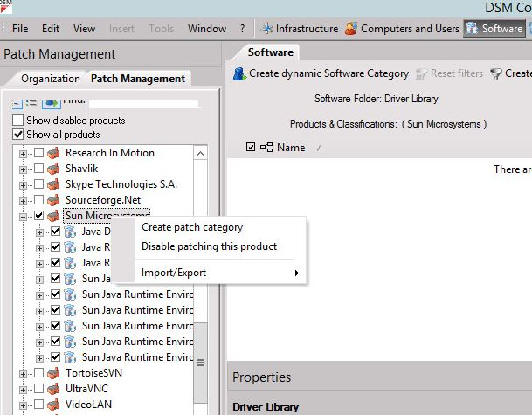Screen dimensions: 532x415
Task: Click the TortoiseSVN vendor icon
Action: [54, 373]
